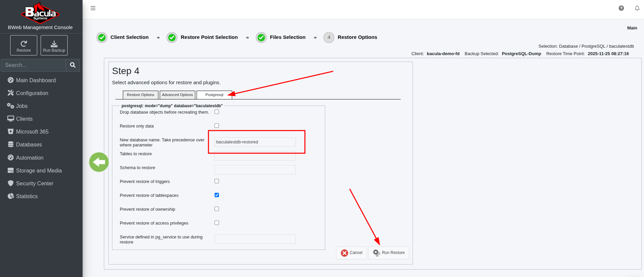
Task: Enable drop database objects checkbox
Action: tap(217, 112)
